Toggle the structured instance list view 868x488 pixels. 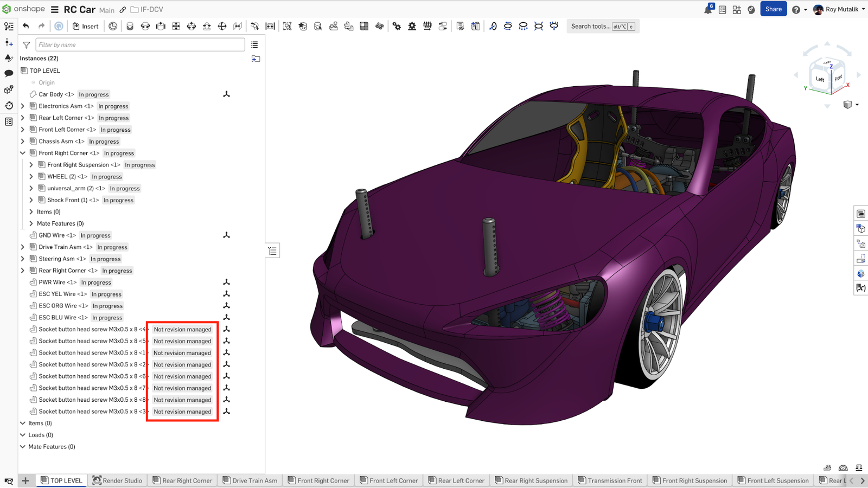tap(254, 45)
